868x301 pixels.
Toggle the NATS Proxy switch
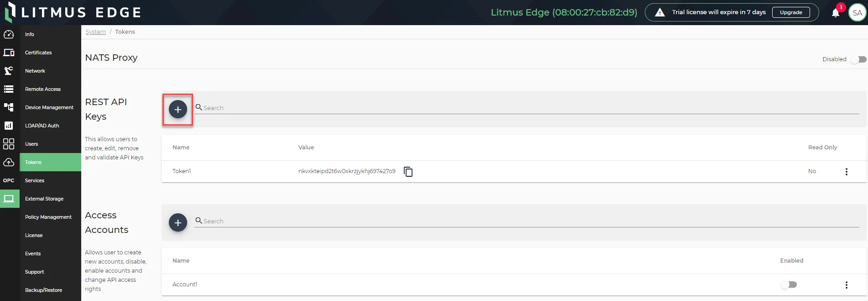[x=858, y=59]
